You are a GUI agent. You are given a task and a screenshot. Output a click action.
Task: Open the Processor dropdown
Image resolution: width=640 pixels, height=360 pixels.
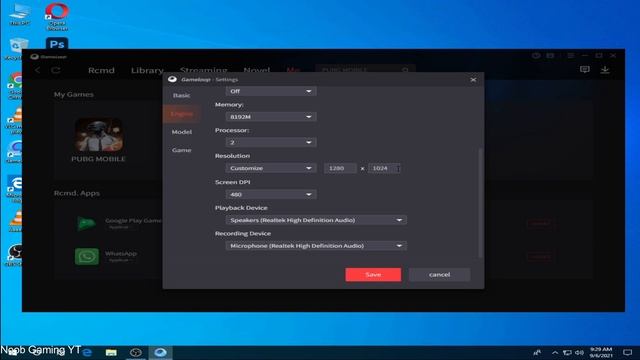[x=271, y=142]
